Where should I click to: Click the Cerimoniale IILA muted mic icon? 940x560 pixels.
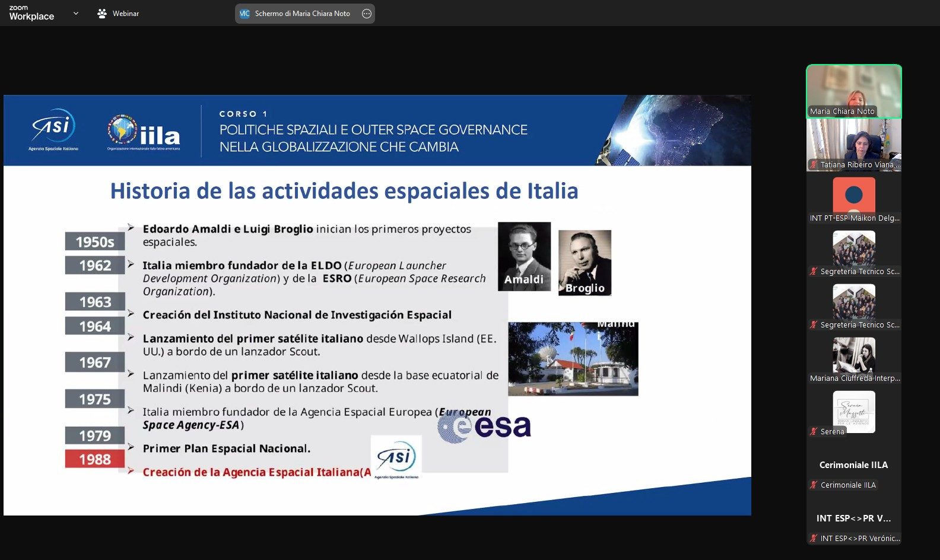pos(814,485)
